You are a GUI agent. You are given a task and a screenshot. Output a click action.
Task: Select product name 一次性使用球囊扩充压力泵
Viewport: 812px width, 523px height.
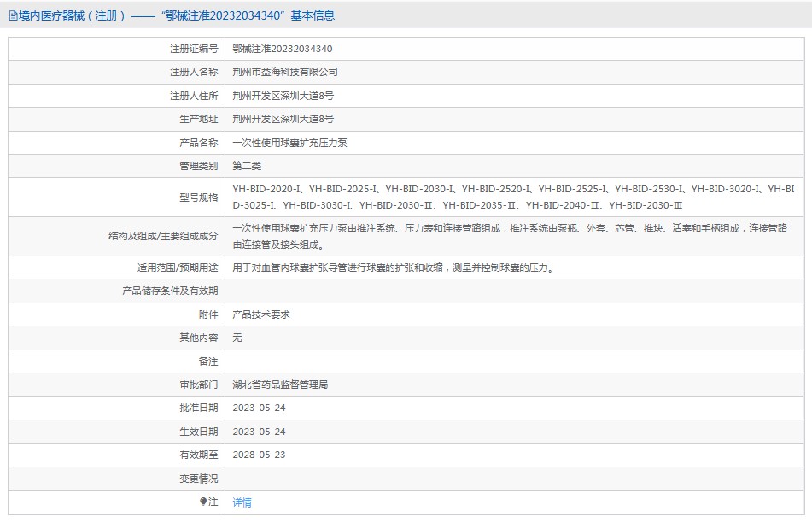pyautogui.click(x=289, y=143)
